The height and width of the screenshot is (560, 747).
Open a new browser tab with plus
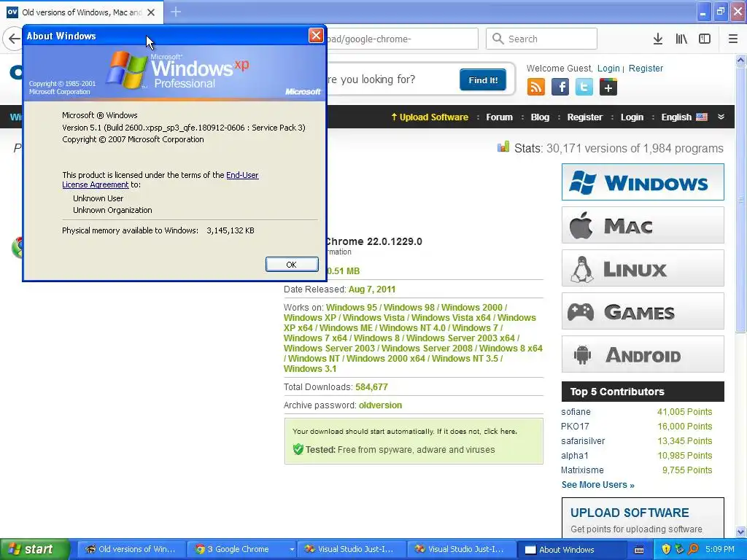coord(176,12)
